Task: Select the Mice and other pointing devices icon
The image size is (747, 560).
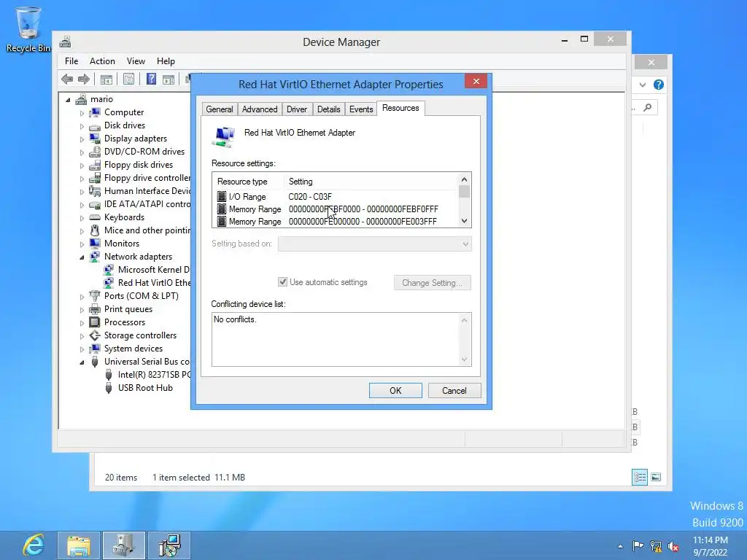Action: [96, 230]
